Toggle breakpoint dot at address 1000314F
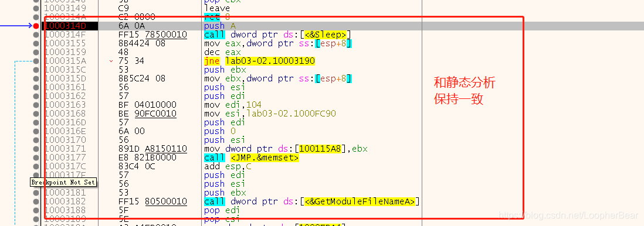The width and height of the screenshot is (644, 226). (x=36, y=35)
